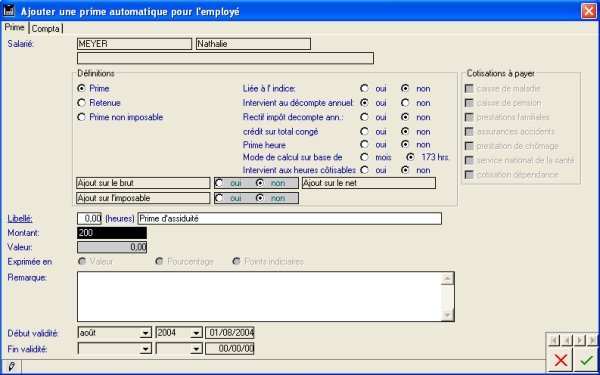The height and width of the screenshot is (375, 600).
Task: Click the Libellé underlined label link
Action: [x=20, y=218]
